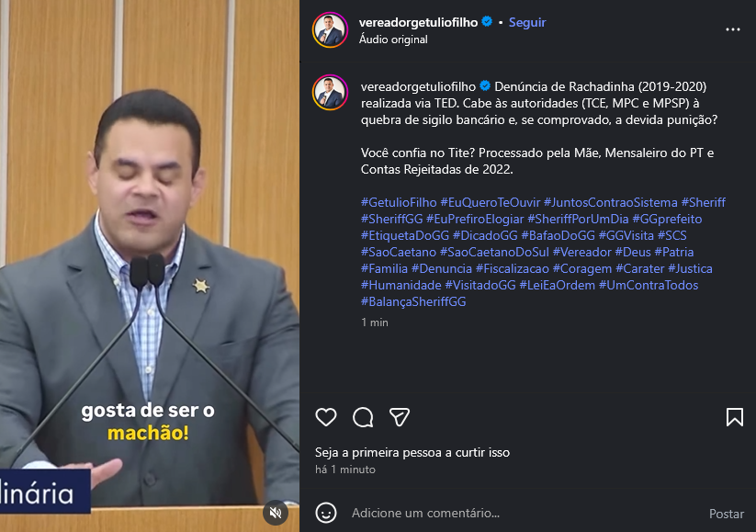Share post using paper plane icon
This screenshot has height=532, width=756.
pos(400,417)
